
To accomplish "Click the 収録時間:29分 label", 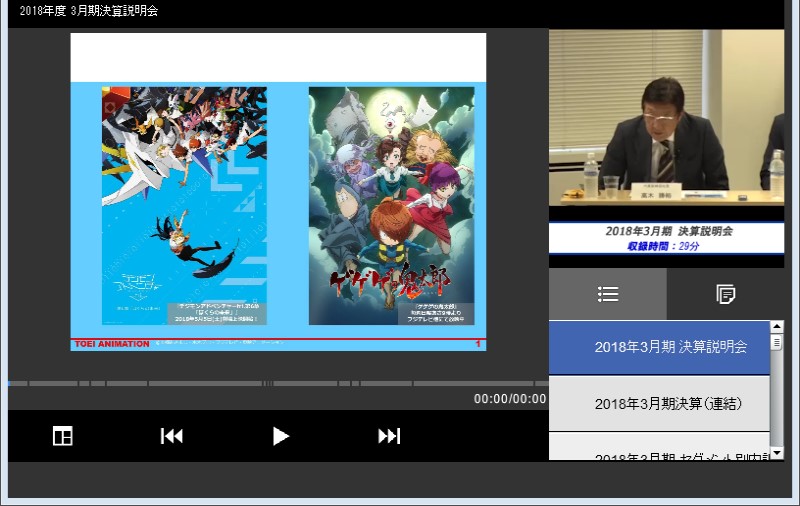I will pos(663,246).
